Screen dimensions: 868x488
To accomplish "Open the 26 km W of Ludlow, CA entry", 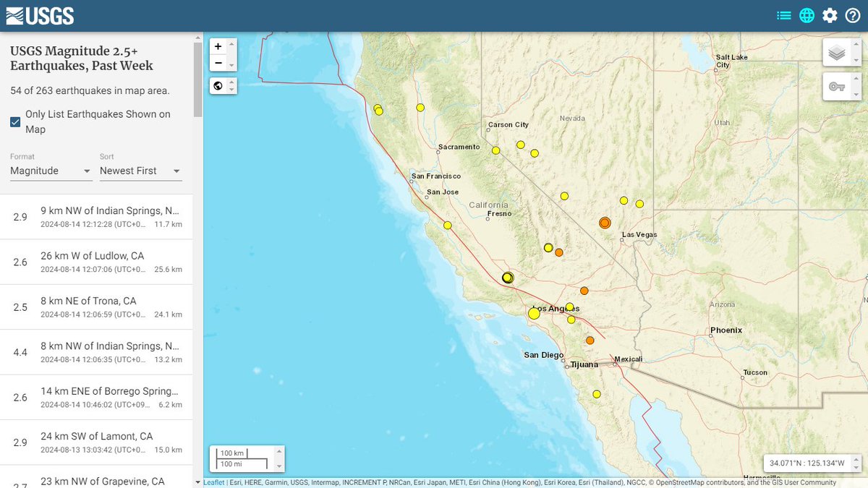I will (96, 262).
